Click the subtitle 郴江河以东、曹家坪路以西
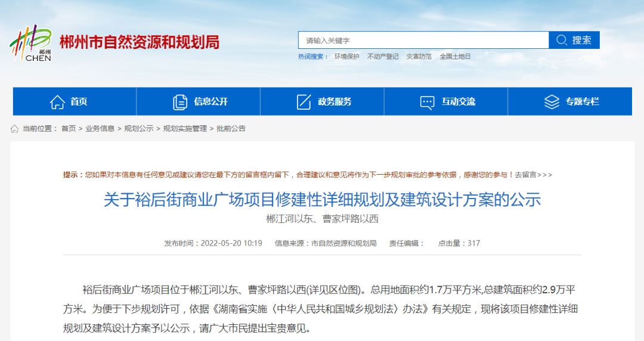The width and height of the screenshot is (644, 341). pos(322,219)
